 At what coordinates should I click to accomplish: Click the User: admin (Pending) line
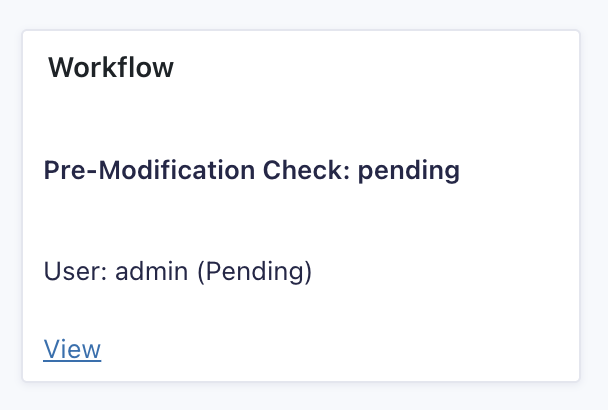(178, 271)
